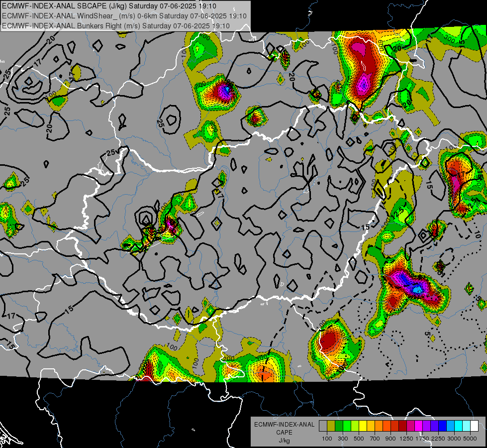Click the WindShear 0-6km title line

click(124, 16)
